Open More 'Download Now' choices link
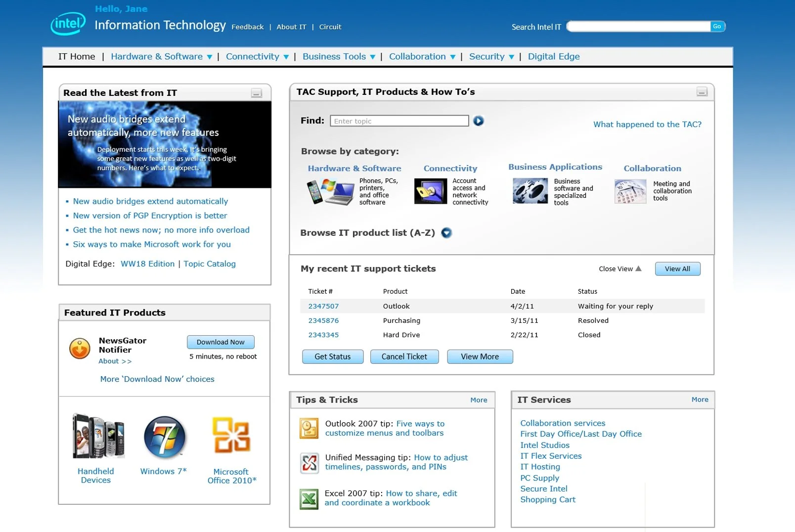 (157, 379)
